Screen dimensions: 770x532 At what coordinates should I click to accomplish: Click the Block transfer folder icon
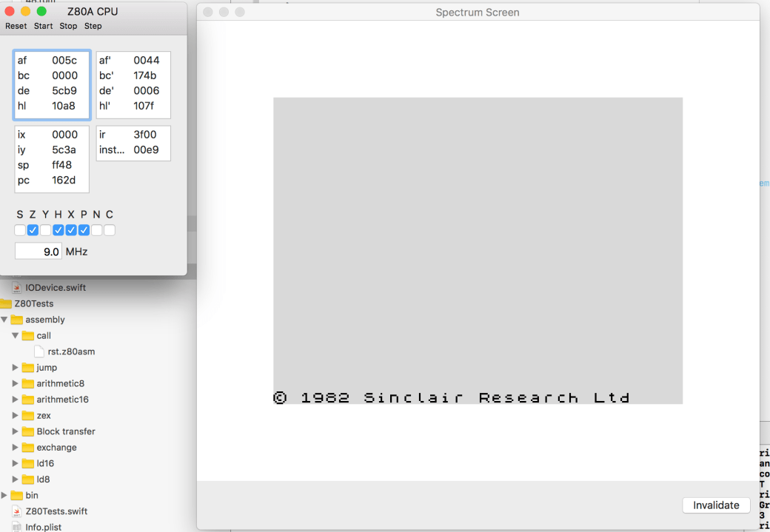[28, 431]
